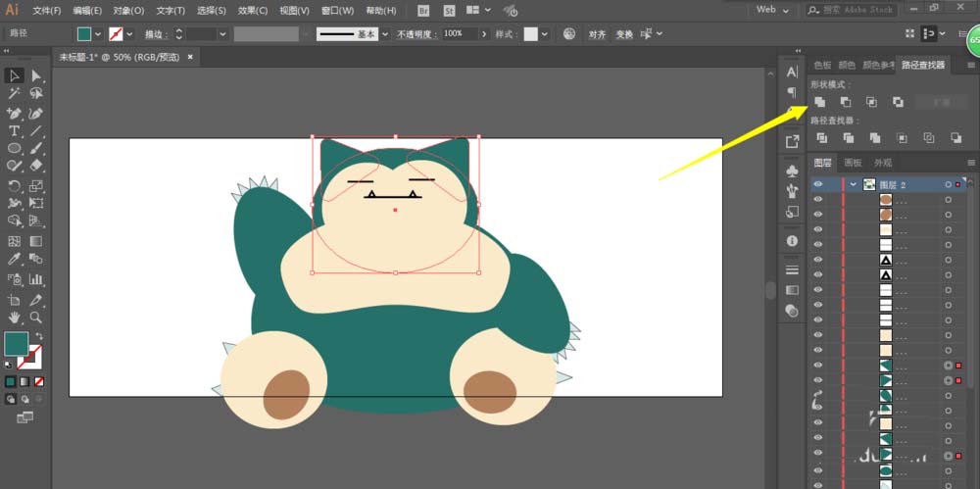Open fill color dropdown in control bar

pyautogui.click(x=97, y=33)
